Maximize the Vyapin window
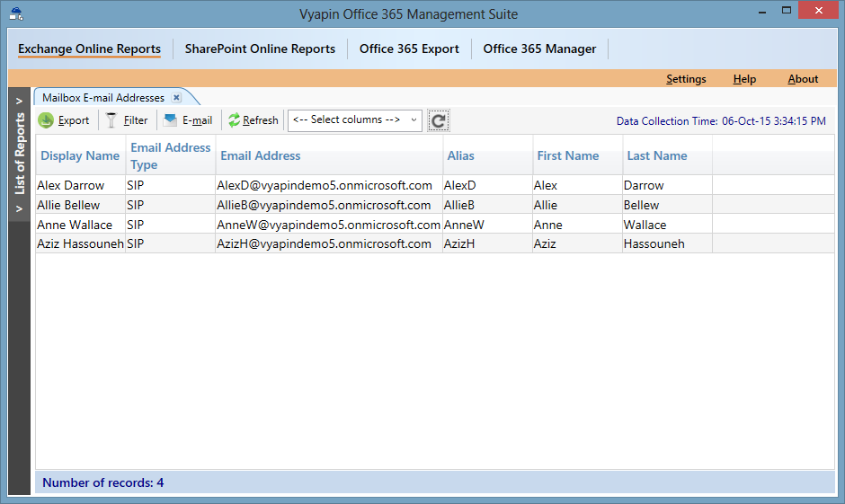 point(787,10)
